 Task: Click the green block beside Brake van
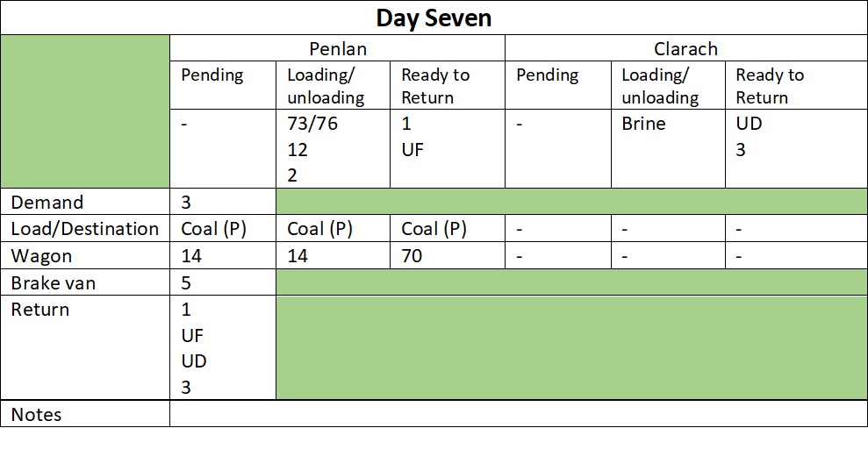click(x=571, y=282)
